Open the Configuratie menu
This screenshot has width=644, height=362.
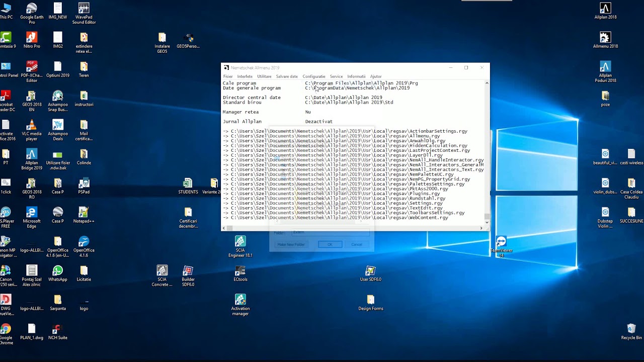(x=314, y=76)
